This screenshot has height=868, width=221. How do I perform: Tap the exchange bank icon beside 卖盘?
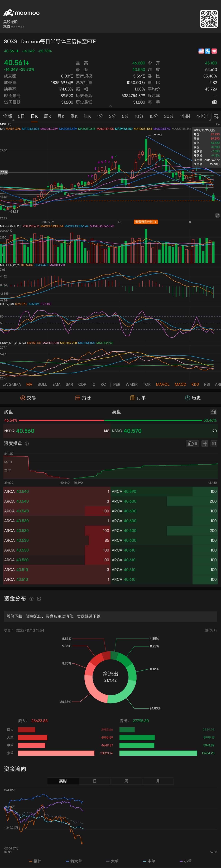click(214, 412)
